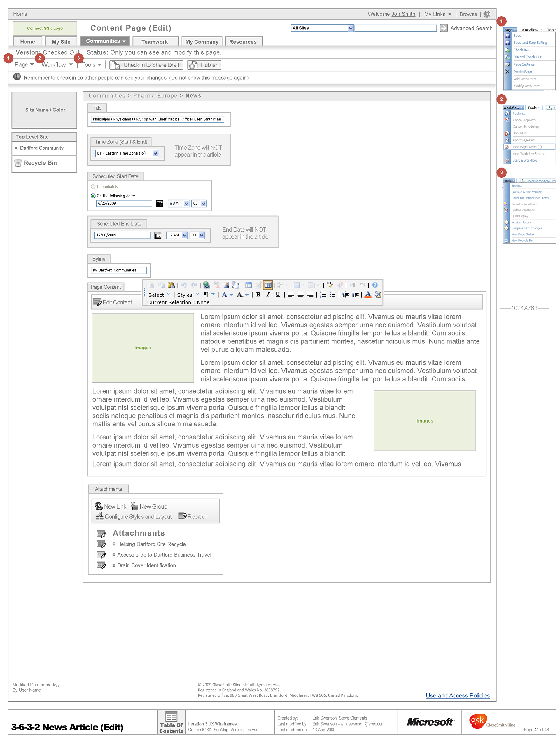The height and width of the screenshot is (738, 560).
Task: Insert a hyperlink with the globe link icon
Action: (x=206, y=285)
